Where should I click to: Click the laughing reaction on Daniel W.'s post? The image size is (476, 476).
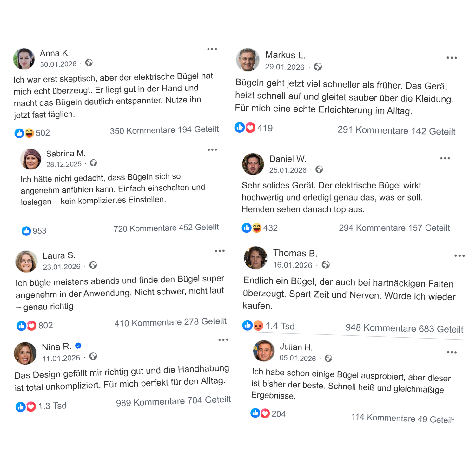tap(257, 228)
